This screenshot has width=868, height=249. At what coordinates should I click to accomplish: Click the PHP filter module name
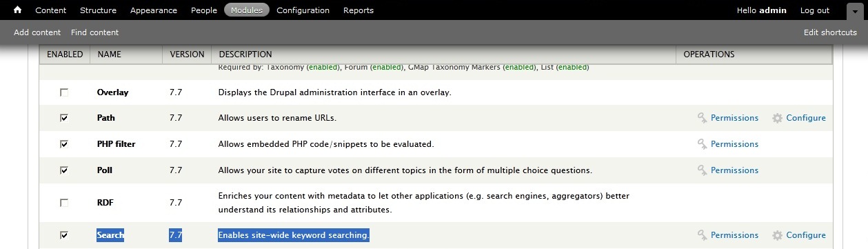pyautogui.click(x=117, y=144)
